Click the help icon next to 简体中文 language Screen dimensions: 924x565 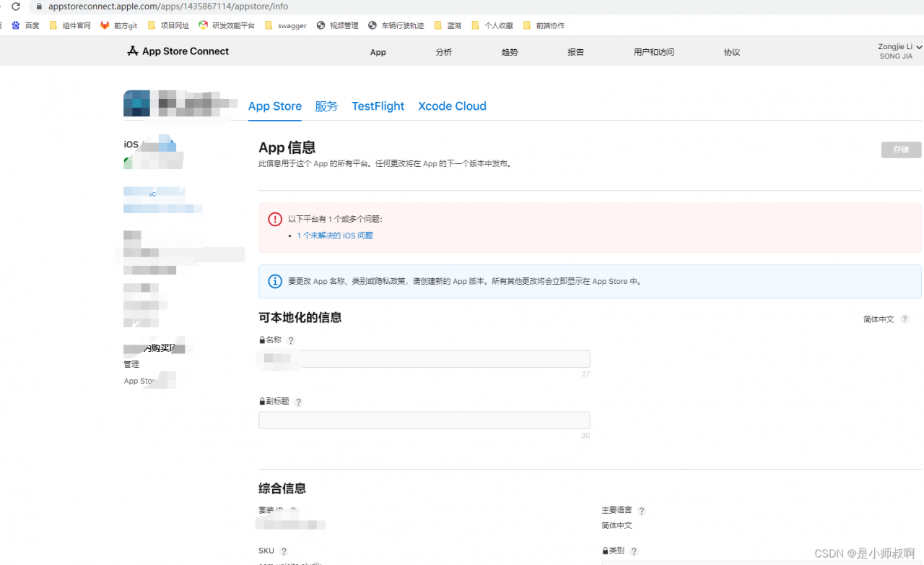pyautogui.click(x=905, y=319)
